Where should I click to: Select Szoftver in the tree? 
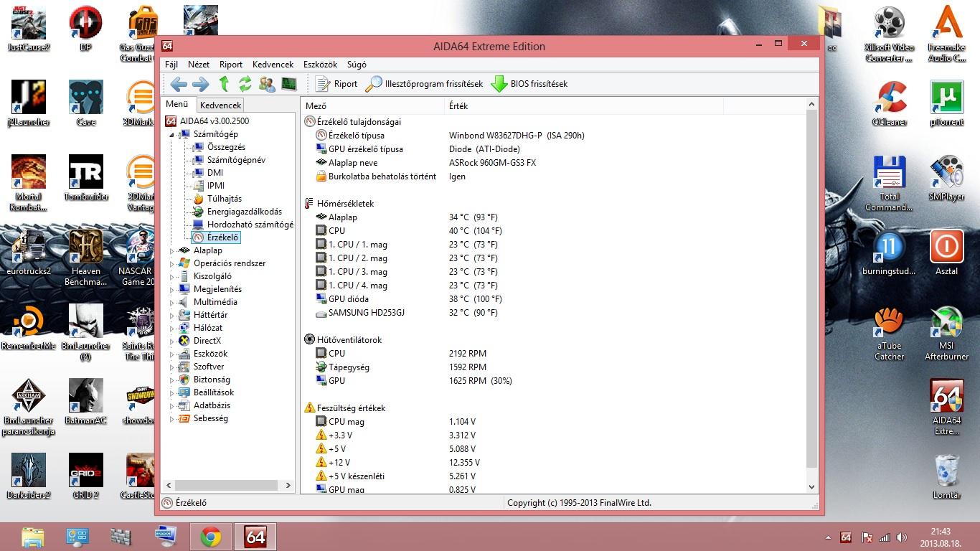[209, 367]
